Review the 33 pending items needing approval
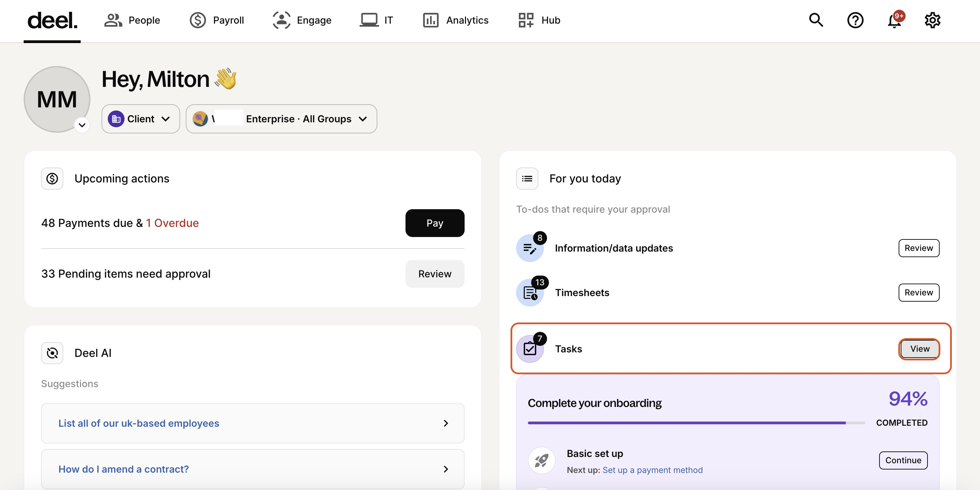 (x=435, y=274)
